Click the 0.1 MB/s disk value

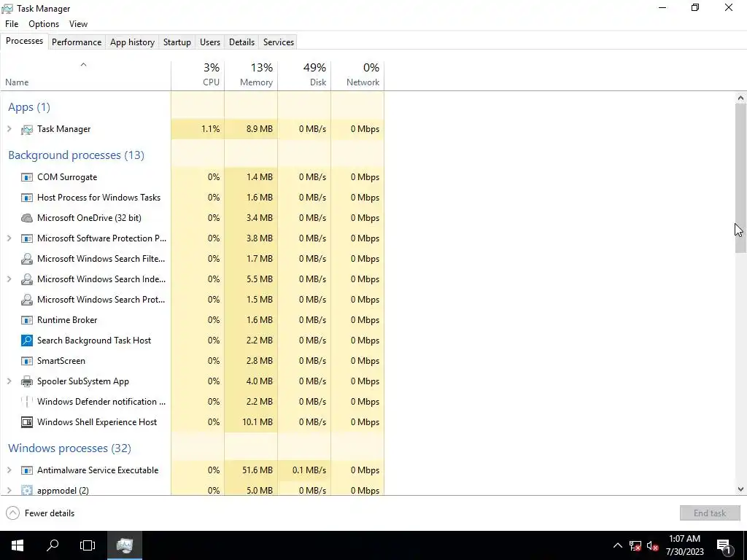(x=309, y=470)
